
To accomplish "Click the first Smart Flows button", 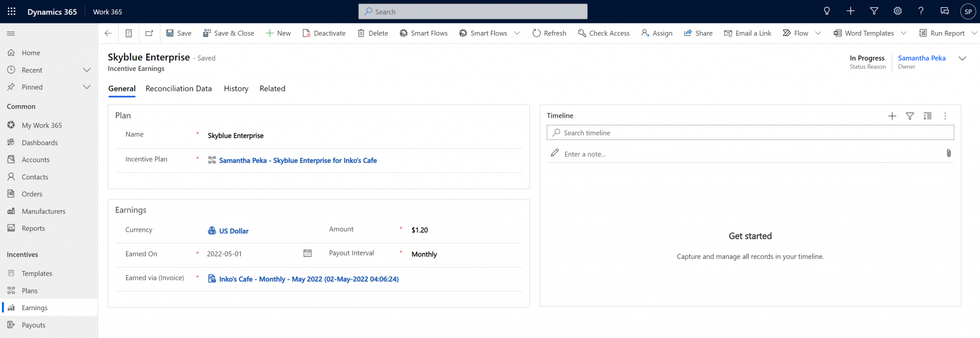I will click(x=423, y=33).
